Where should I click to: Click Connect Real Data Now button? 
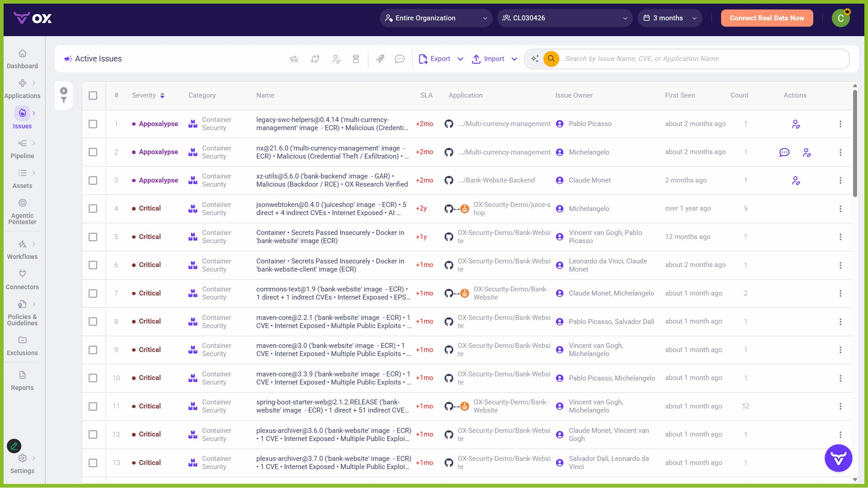tap(766, 18)
